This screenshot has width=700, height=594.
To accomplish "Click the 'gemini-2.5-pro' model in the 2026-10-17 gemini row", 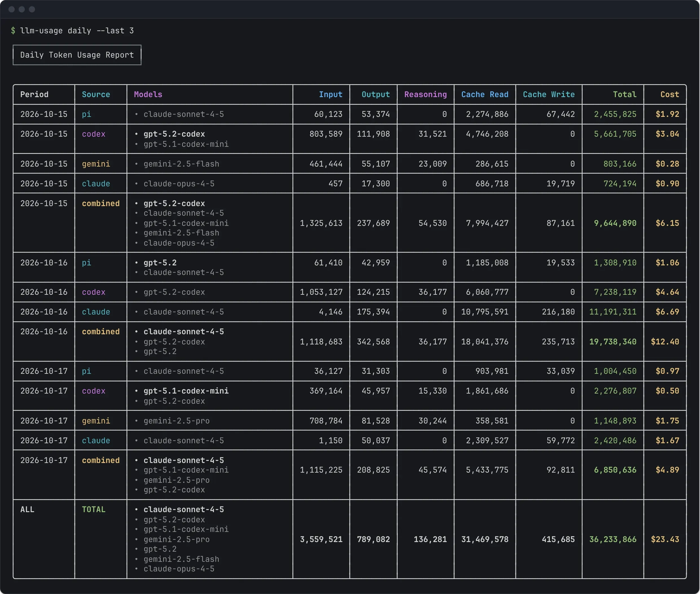I will 177,421.
